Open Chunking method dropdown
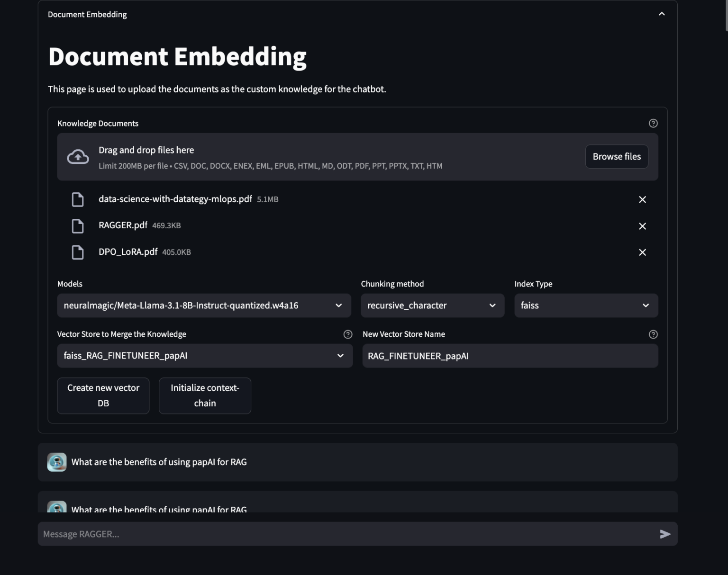The width and height of the screenshot is (728, 575). [432, 305]
